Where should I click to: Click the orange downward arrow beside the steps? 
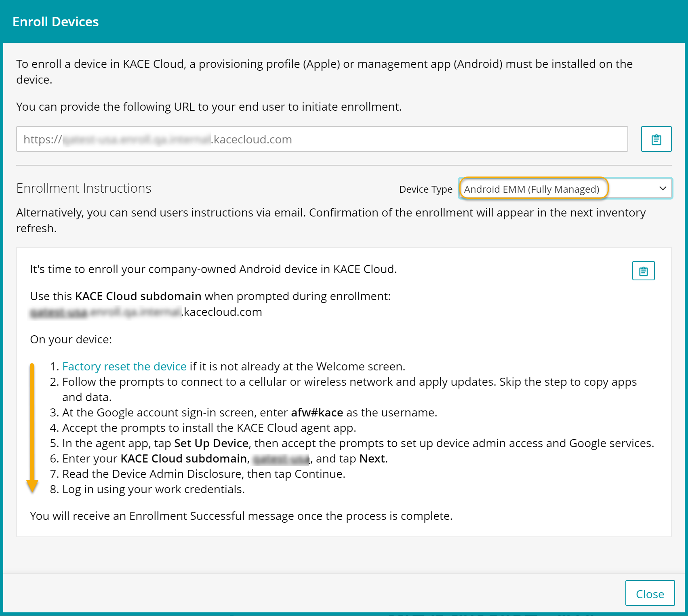[x=32, y=427]
